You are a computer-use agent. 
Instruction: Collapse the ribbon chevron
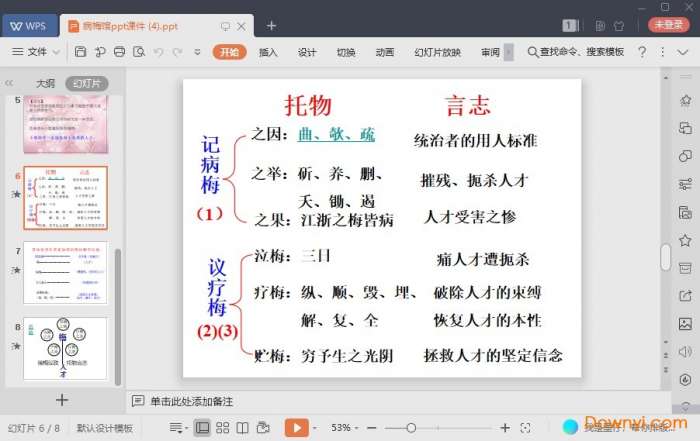pos(683,52)
